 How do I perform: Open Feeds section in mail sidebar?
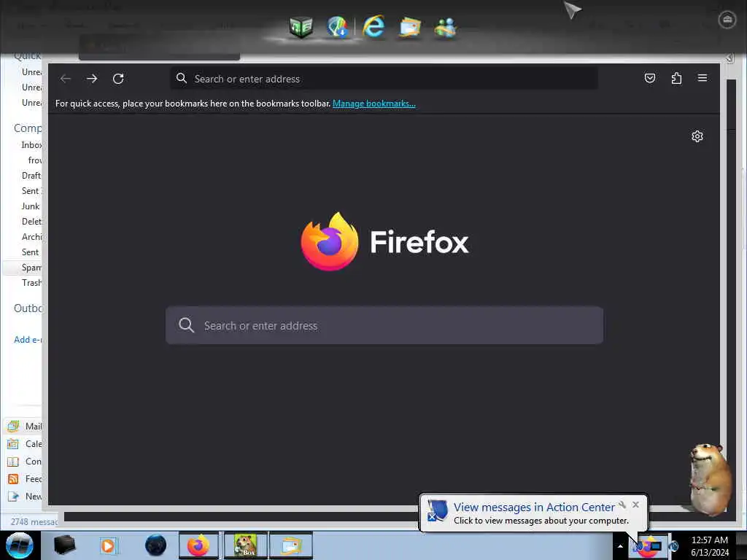(x=24, y=479)
